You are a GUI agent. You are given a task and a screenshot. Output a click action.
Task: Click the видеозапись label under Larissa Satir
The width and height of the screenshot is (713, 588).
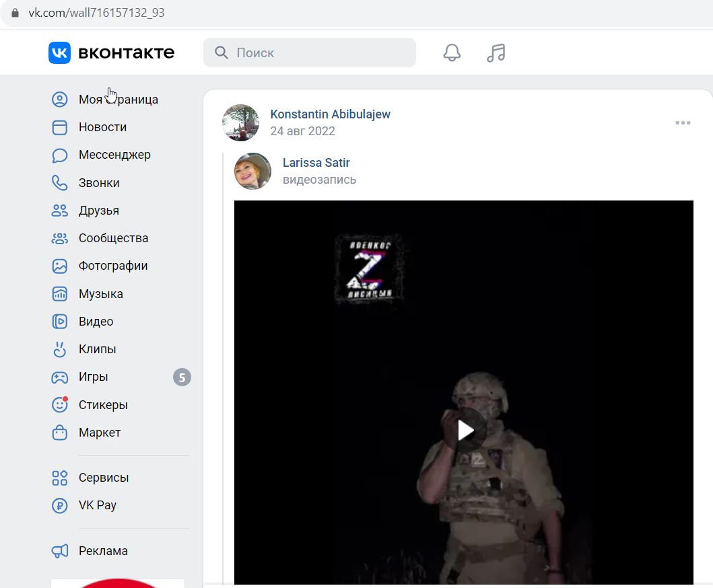click(319, 180)
